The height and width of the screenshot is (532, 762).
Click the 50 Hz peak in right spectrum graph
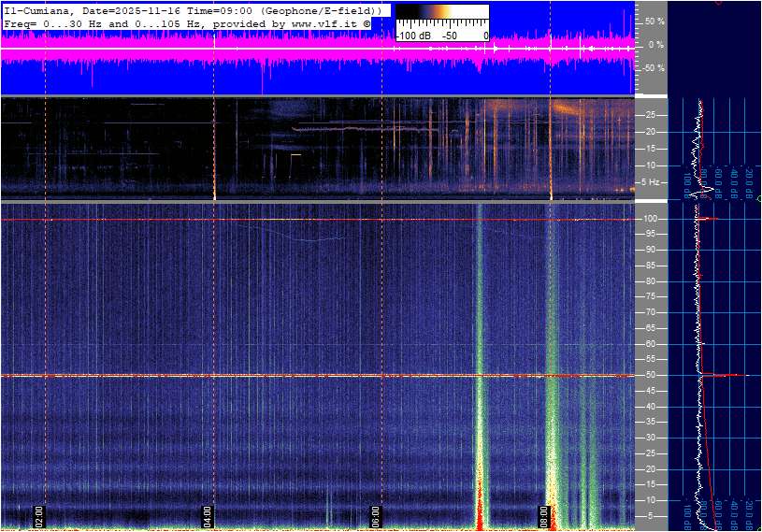pyautogui.click(x=720, y=376)
